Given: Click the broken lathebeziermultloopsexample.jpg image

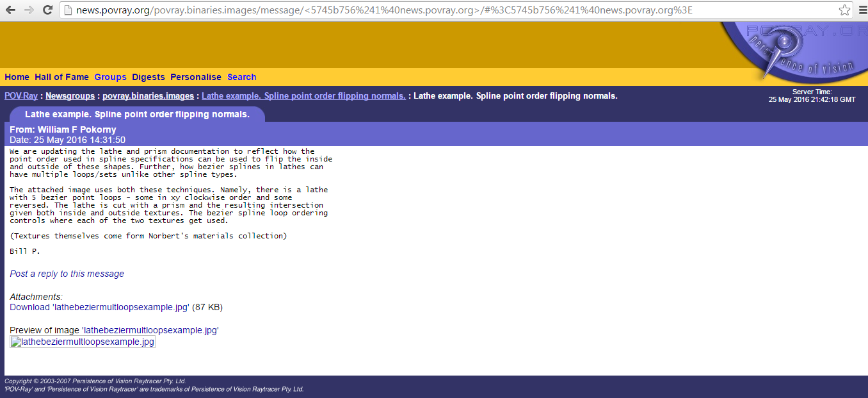Looking at the screenshot, I should (x=83, y=342).
